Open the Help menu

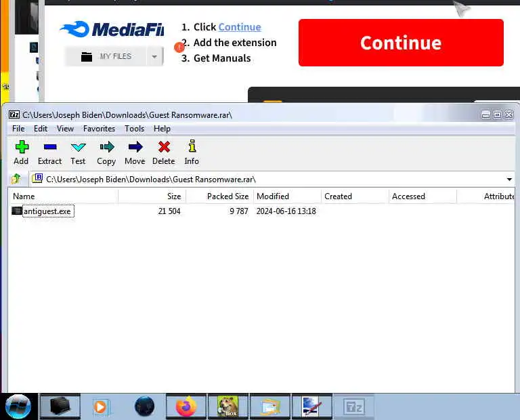pos(162,129)
